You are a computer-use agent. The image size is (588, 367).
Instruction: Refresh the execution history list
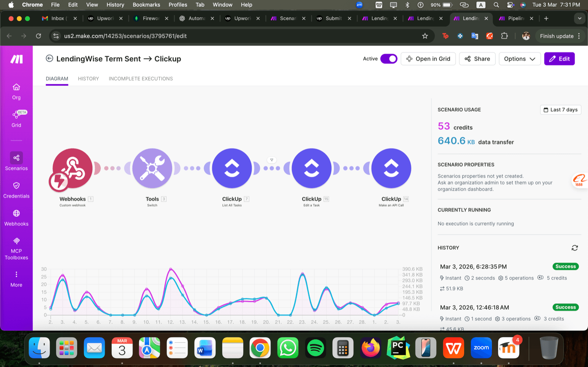(x=575, y=248)
